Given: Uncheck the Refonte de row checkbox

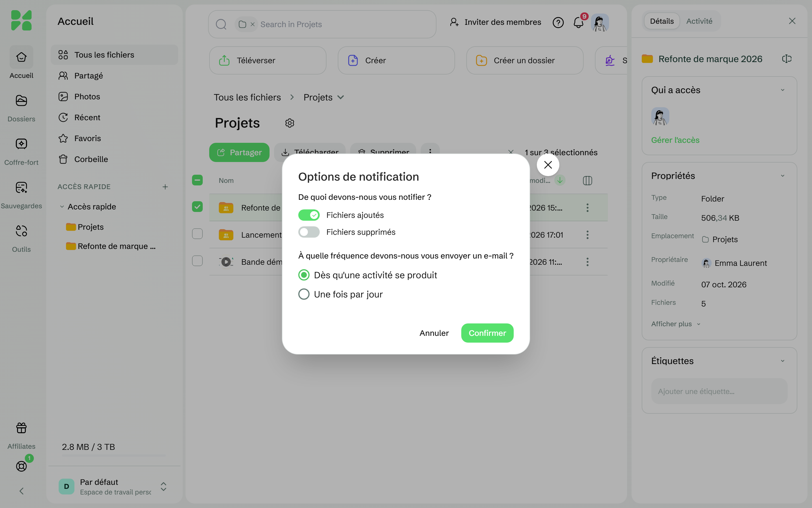Looking at the screenshot, I should [197, 206].
